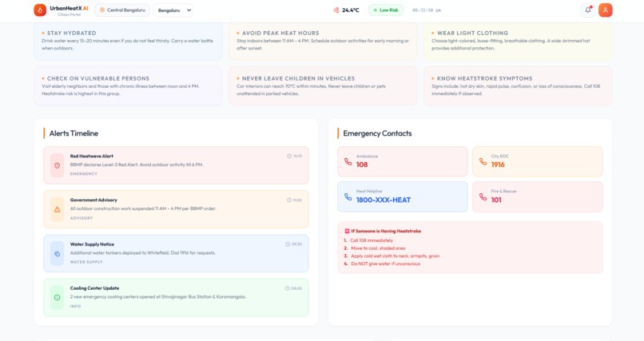The image size is (644, 341).
Task: Click the clock icon on Red Heatwave Alert
Action: [x=289, y=156]
